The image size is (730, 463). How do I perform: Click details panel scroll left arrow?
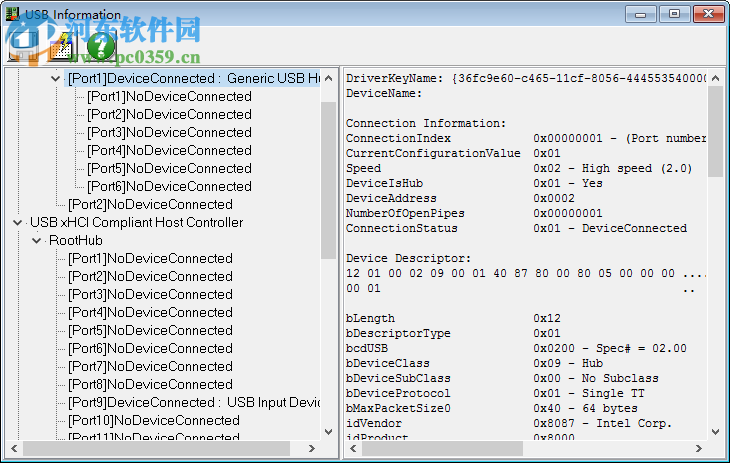pos(353,449)
